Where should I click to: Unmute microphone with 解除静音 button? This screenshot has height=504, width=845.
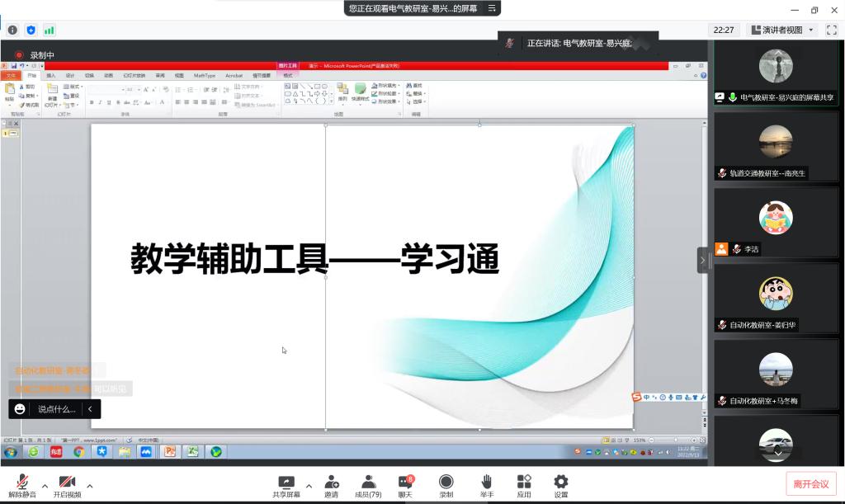tap(22, 485)
